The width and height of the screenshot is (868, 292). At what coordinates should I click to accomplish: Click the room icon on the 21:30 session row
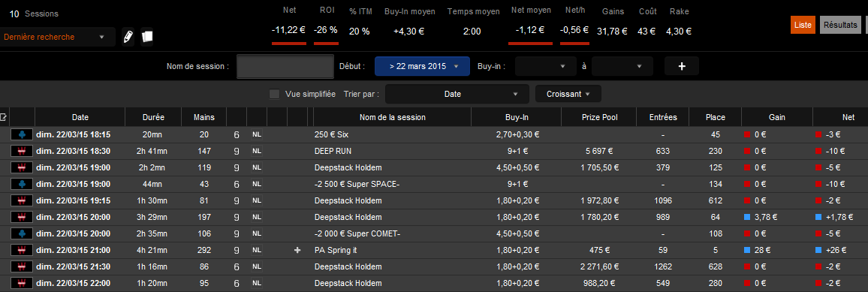22,267
